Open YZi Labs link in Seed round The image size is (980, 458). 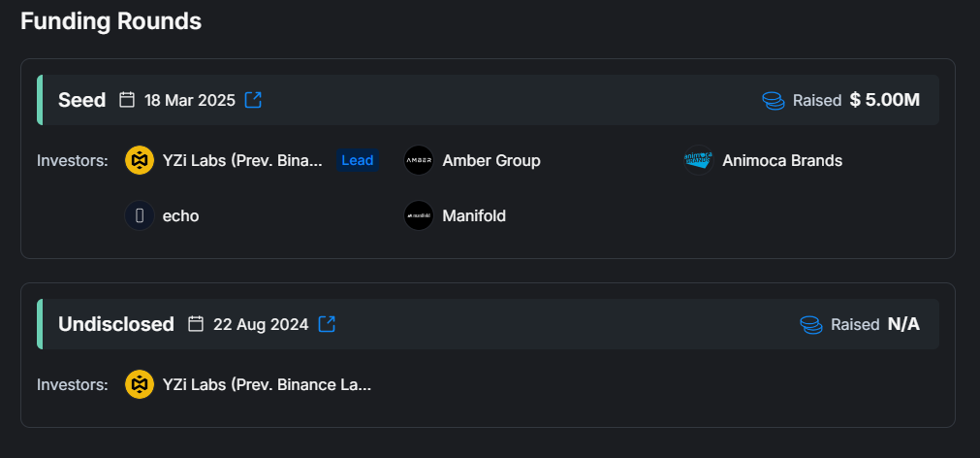click(x=243, y=160)
